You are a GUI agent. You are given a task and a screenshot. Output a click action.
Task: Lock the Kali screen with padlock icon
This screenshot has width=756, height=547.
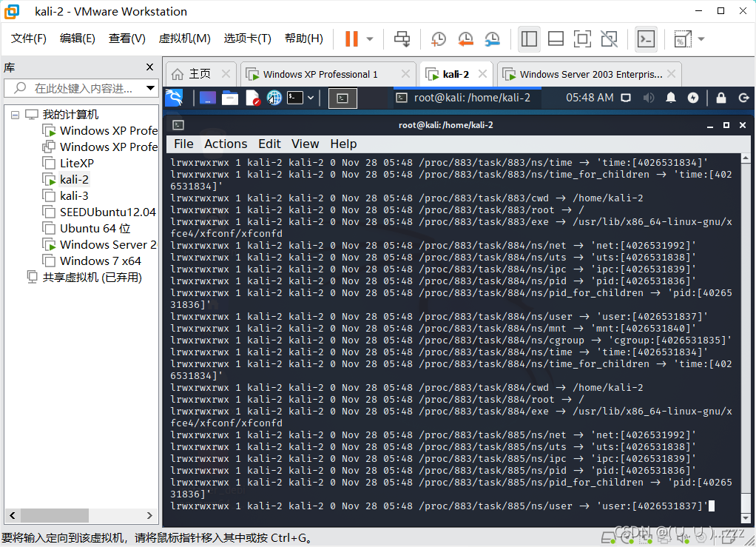tap(720, 98)
